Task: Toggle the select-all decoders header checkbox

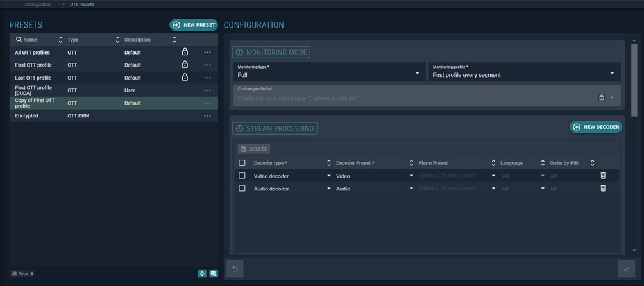Action: (x=242, y=163)
